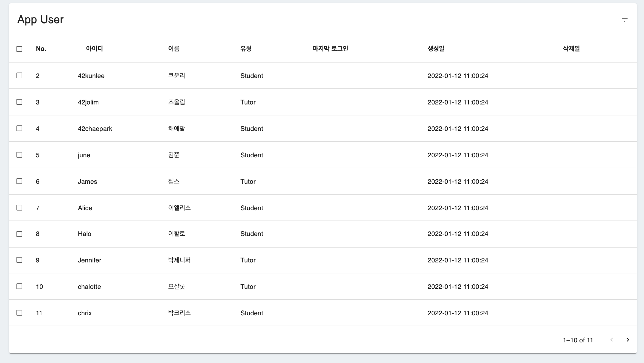Sort by 마지막 로그인 column header
Image resolution: width=644 pixels, height=363 pixels.
pyautogui.click(x=330, y=48)
